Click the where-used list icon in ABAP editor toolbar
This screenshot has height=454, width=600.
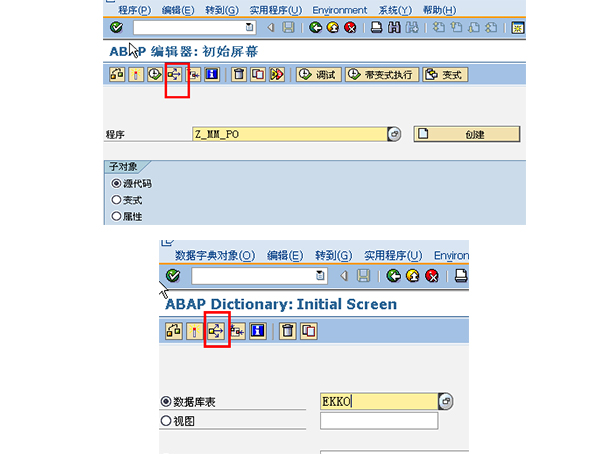click(x=176, y=75)
